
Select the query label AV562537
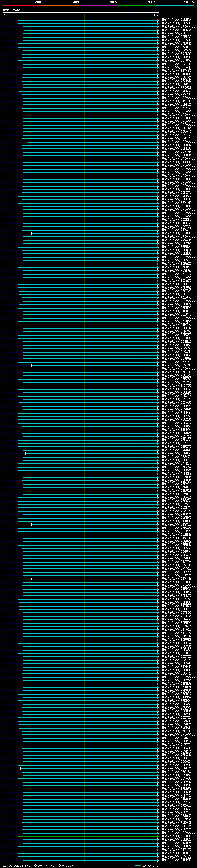point(11,10)
